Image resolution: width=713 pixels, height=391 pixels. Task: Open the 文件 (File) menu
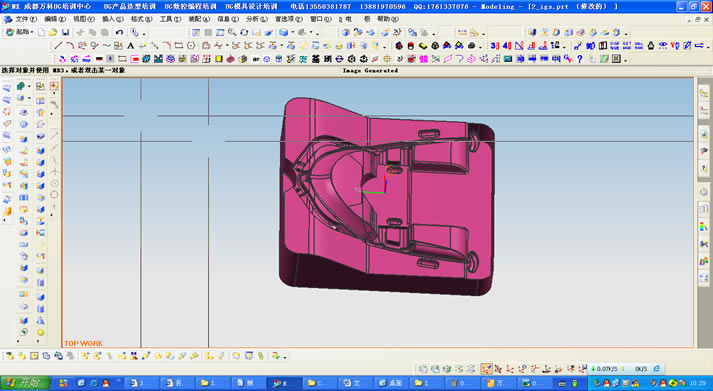[x=26, y=19]
